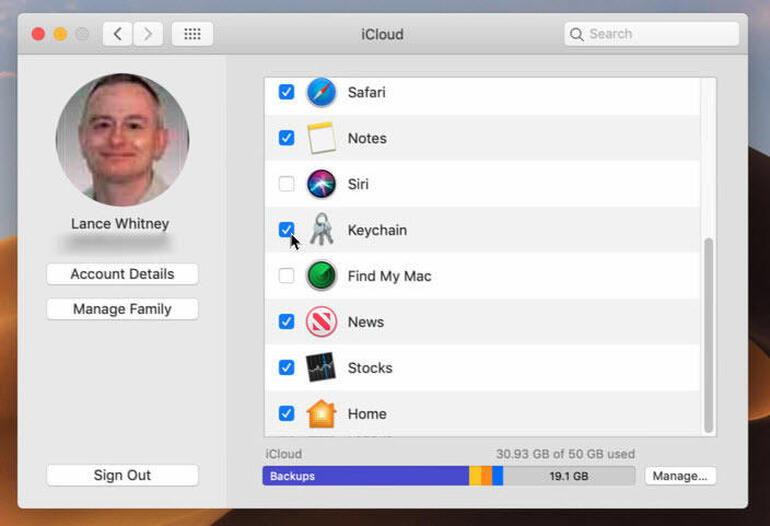The height and width of the screenshot is (526, 770).
Task: Enable the Find My Mac checkbox
Action: (x=286, y=276)
